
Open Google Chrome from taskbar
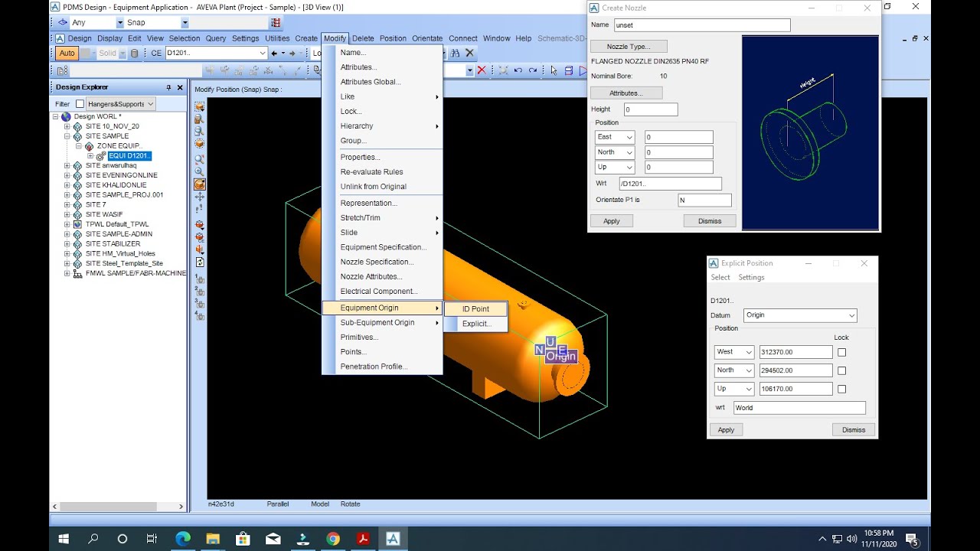coord(333,539)
